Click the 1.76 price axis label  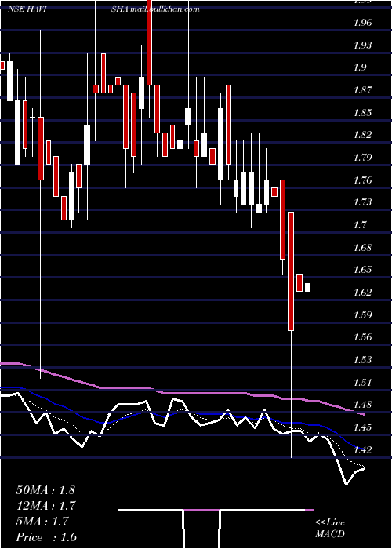coord(365,180)
